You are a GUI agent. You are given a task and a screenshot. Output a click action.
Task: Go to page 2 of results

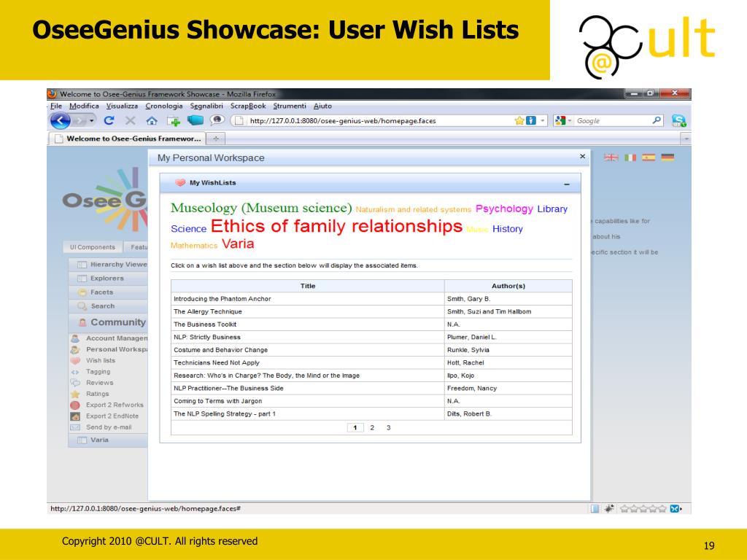(x=372, y=427)
